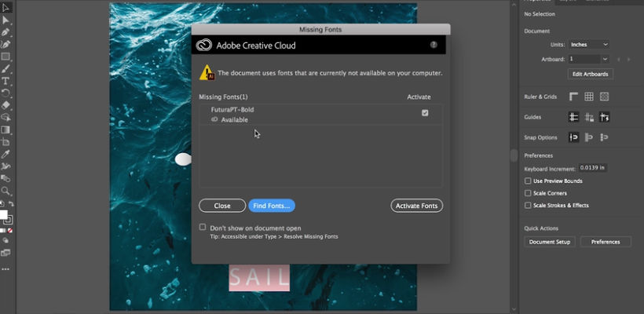Viewport: 644px width, 314px height.
Task: Select the Direct Selection tool
Action: (x=5, y=20)
